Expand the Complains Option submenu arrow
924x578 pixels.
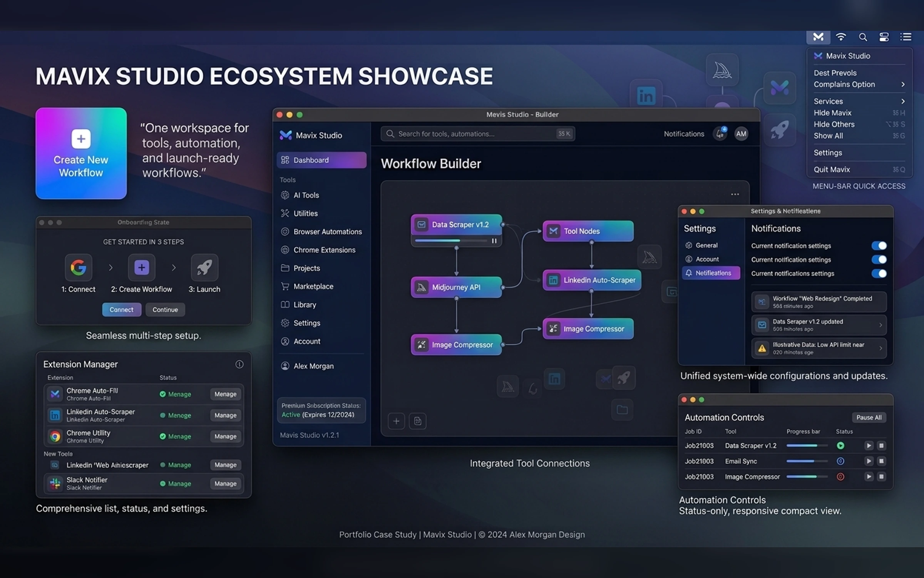tap(903, 84)
